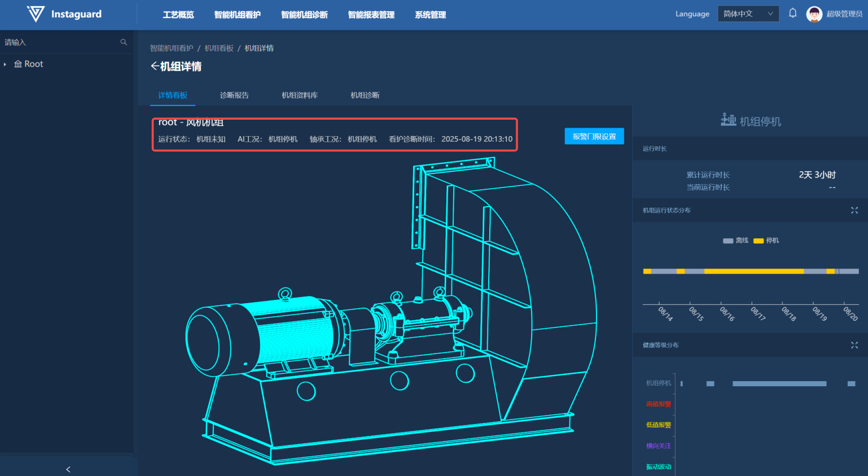Expand the 机组运行状态分布 chart fullscreen
Screen dimensions: 868x476
[854, 210]
